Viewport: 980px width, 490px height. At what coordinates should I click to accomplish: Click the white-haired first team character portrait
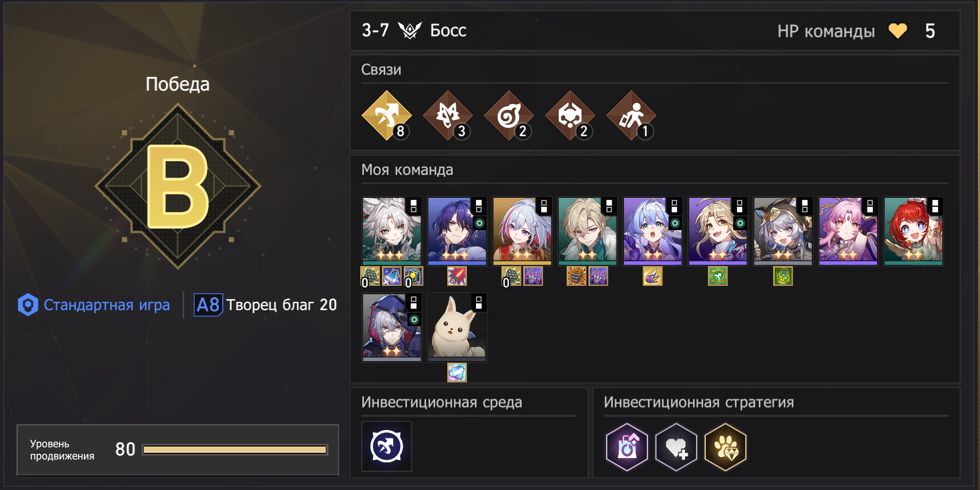click(392, 231)
